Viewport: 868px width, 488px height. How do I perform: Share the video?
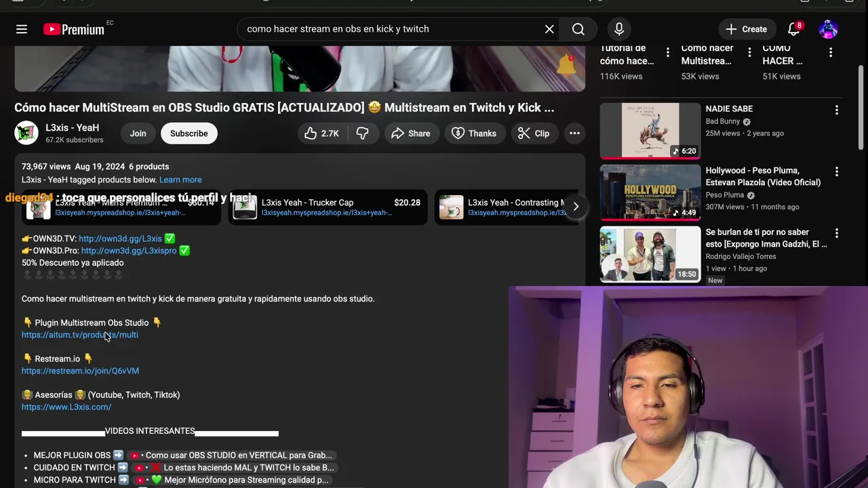tap(411, 134)
